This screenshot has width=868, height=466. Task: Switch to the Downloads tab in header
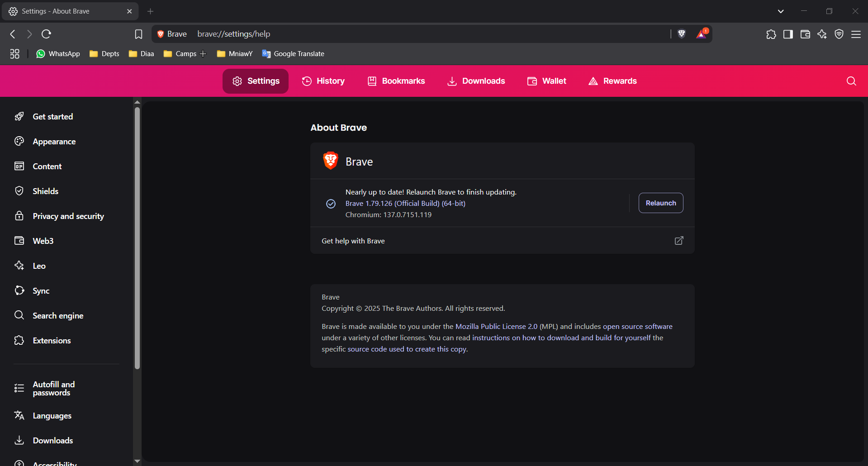[x=476, y=81]
